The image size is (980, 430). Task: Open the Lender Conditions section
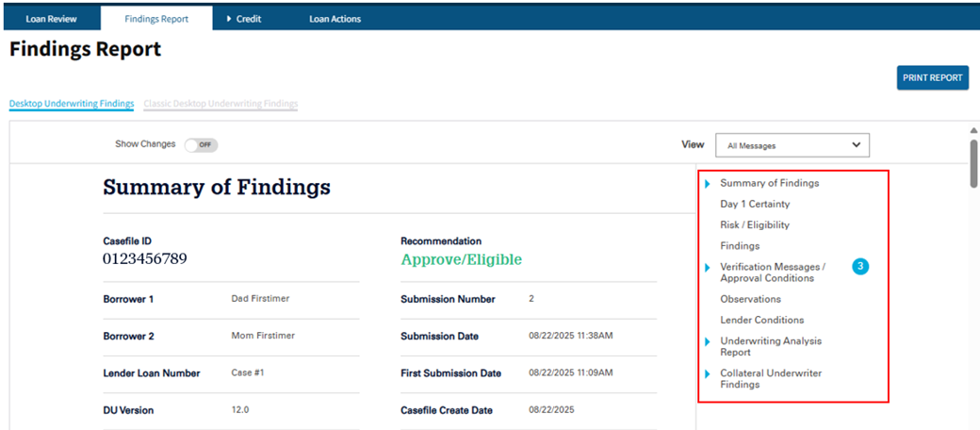(761, 320)
